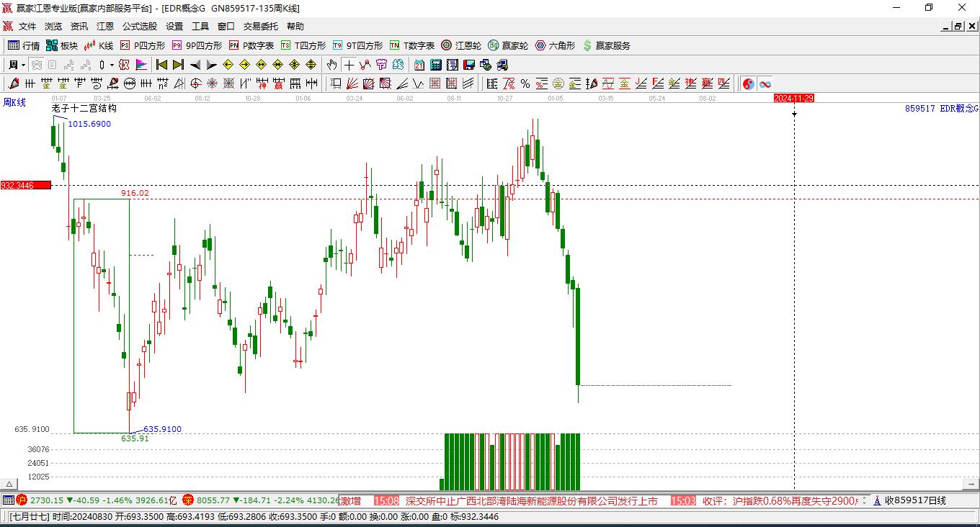Toggle the infinity symbol icon
The height and width of the screenshot is (527, 980).
tap(765, 84)
